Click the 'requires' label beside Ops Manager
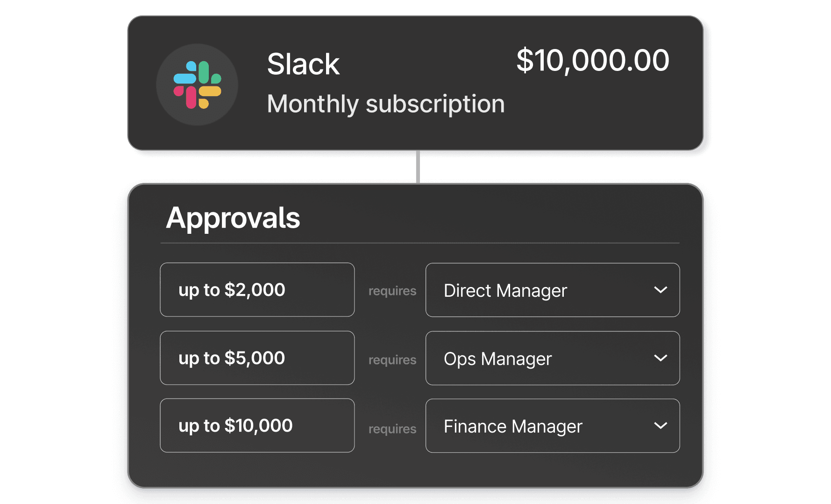Screen dimensions: 831x504 [392, 360]
